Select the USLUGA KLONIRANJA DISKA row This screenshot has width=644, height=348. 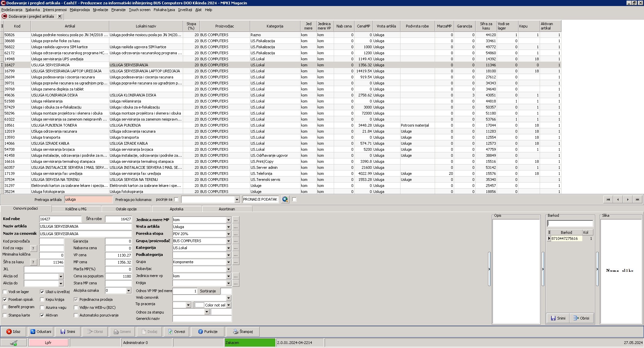281,95
